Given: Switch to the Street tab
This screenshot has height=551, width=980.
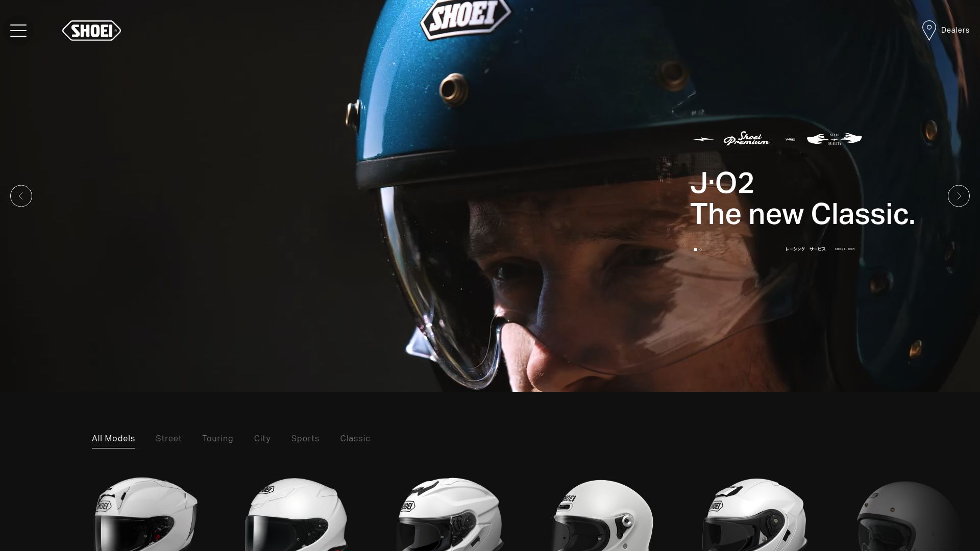Looking at the screenshot, I should tap(168, 439).
